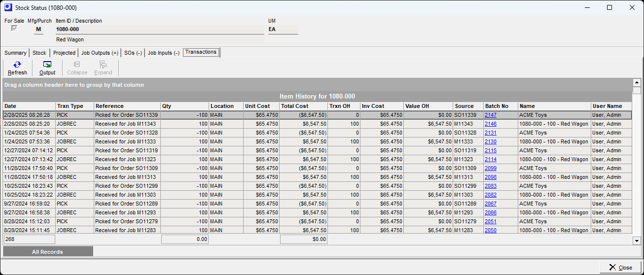Image resolution: width=644 pixels, height=275 pixels.
Task: Click the Stock Status app icon in title bar
Action: (7, 7)
